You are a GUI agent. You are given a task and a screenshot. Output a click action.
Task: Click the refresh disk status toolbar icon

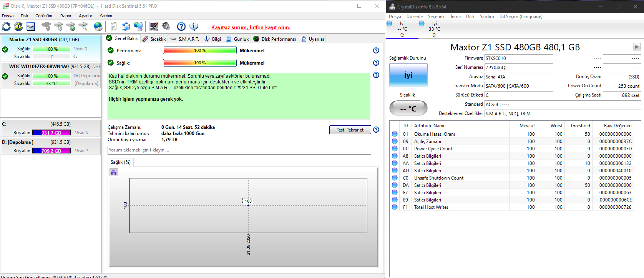point(6,27)
